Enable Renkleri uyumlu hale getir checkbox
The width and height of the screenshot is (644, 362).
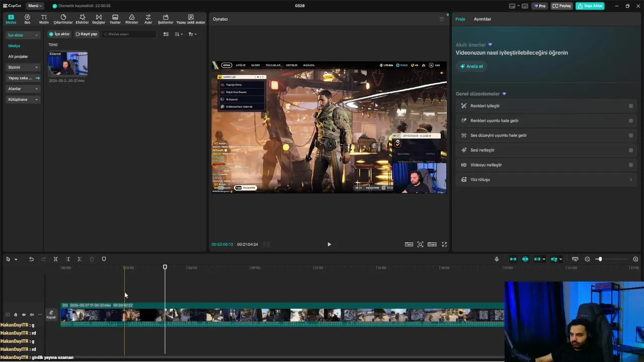pyautogui.click(x=631, y=121)
